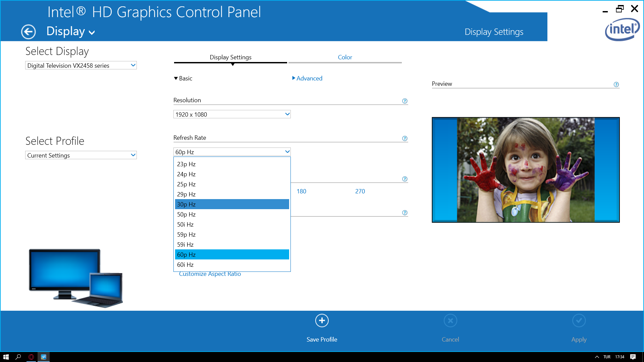Screen dimensions: 644x362
Task: Click the Refresh Rate help icon
Action: coord(405,138)
